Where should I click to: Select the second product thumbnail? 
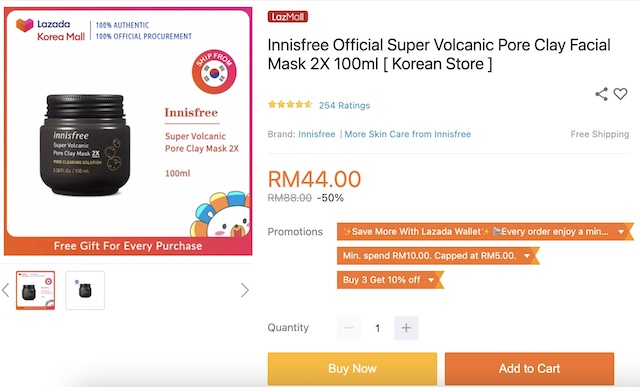tap(85, 290)
